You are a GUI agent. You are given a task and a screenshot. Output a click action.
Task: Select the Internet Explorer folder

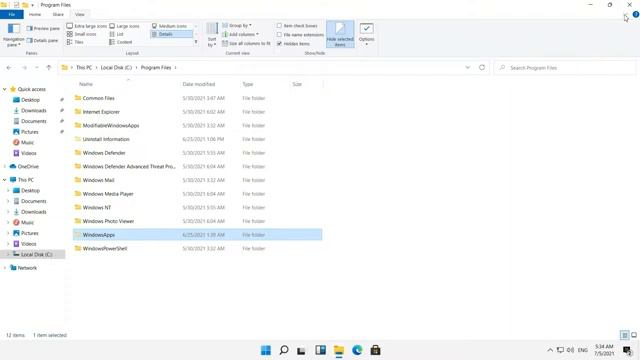[101, 112]
